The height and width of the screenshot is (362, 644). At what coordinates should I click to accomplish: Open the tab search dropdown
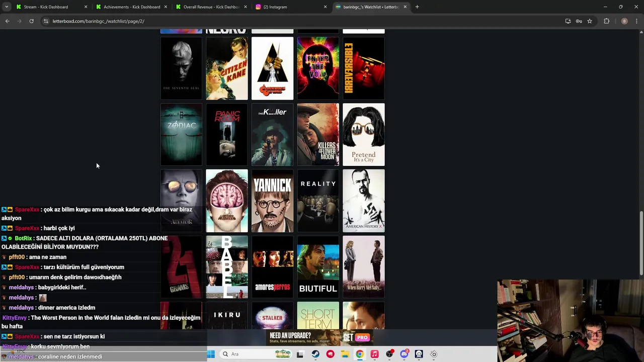tap(6, 7)
